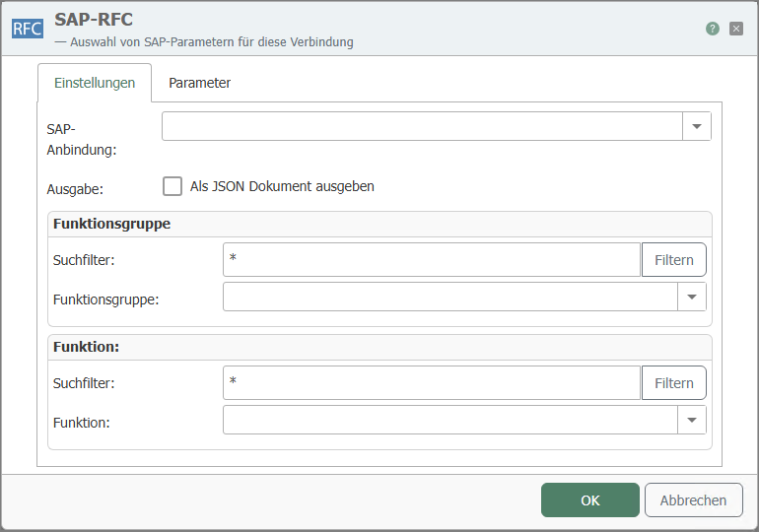Click the blue RFC logo icon

coord(27,28)
